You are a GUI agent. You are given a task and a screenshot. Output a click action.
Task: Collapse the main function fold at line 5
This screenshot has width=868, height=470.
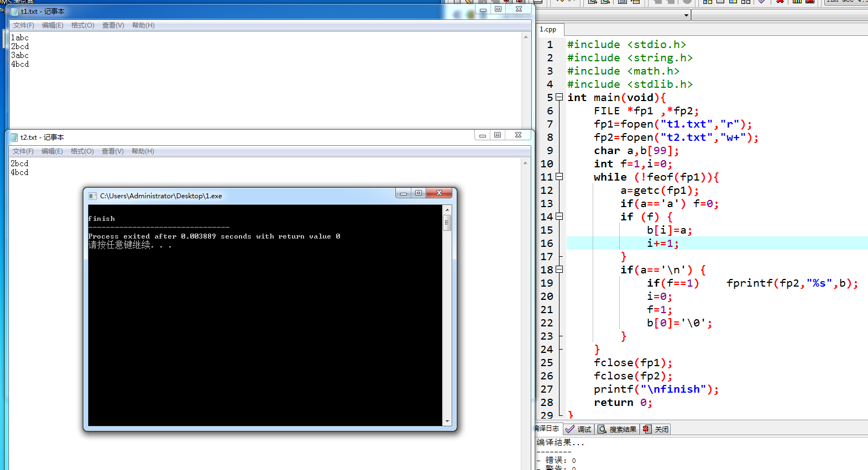(x=560, y=97)
